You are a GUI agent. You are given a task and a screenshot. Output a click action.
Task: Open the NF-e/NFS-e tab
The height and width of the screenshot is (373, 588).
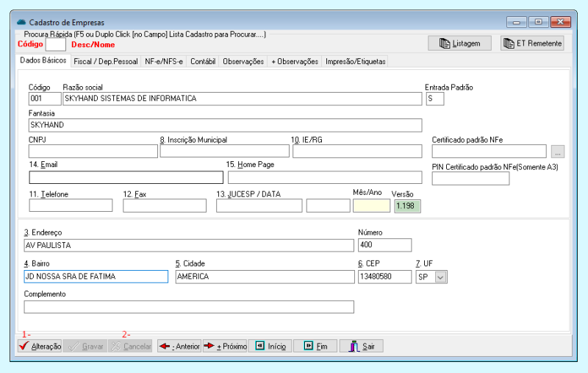click(x=164, y=62)
